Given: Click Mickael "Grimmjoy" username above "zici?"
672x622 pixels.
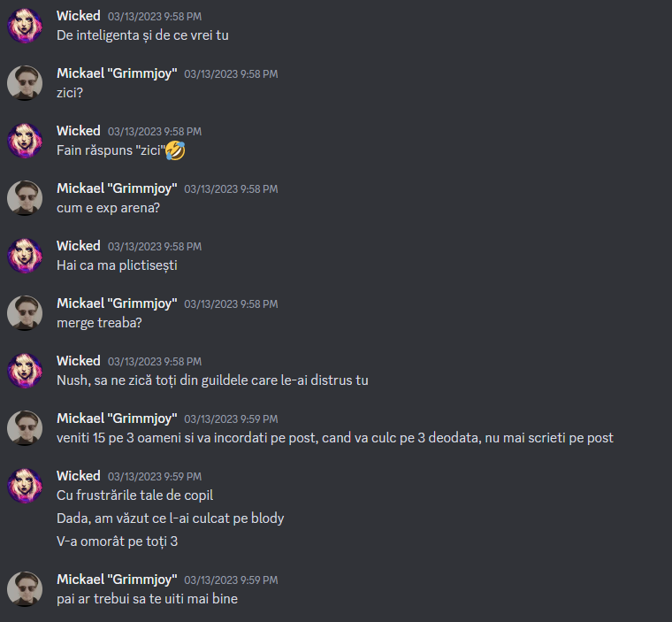Looking at the screenshot, I should tap(117, 73).
